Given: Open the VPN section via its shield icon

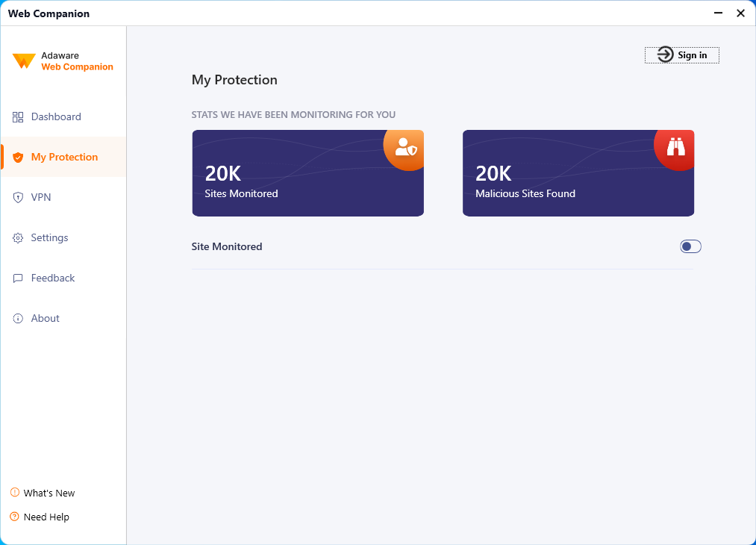Looking at the screenshot, I should pyautogui.click(x=16, y=197).
